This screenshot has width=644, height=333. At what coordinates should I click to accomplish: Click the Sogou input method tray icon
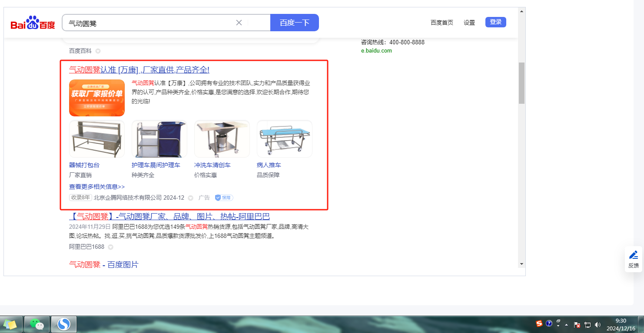coord(539,323)
